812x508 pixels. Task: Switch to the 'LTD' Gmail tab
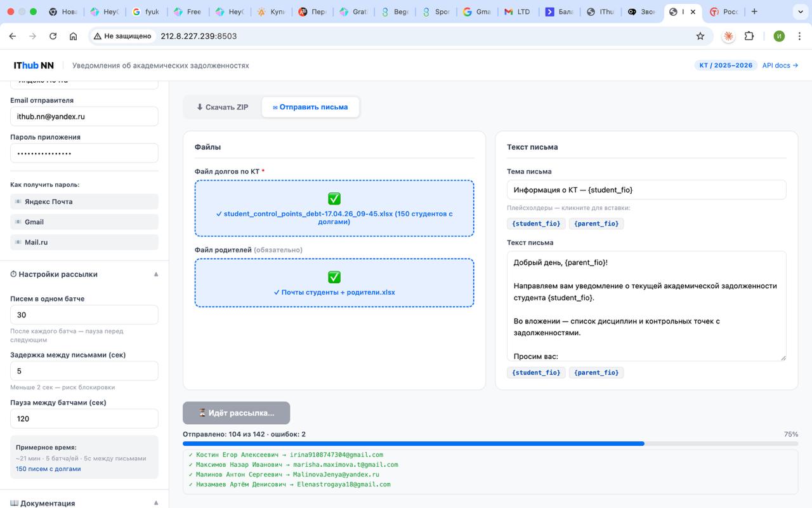(518, 11)
